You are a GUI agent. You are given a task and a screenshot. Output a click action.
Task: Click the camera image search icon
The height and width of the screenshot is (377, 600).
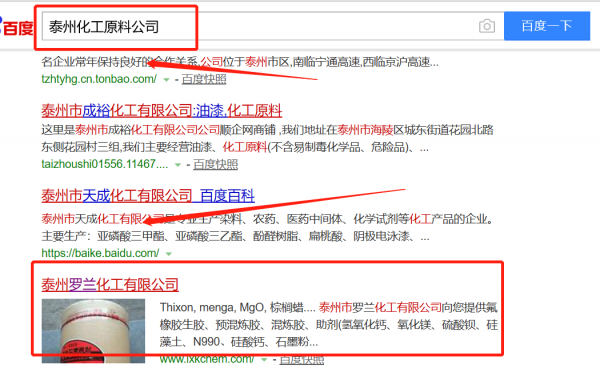487,26
